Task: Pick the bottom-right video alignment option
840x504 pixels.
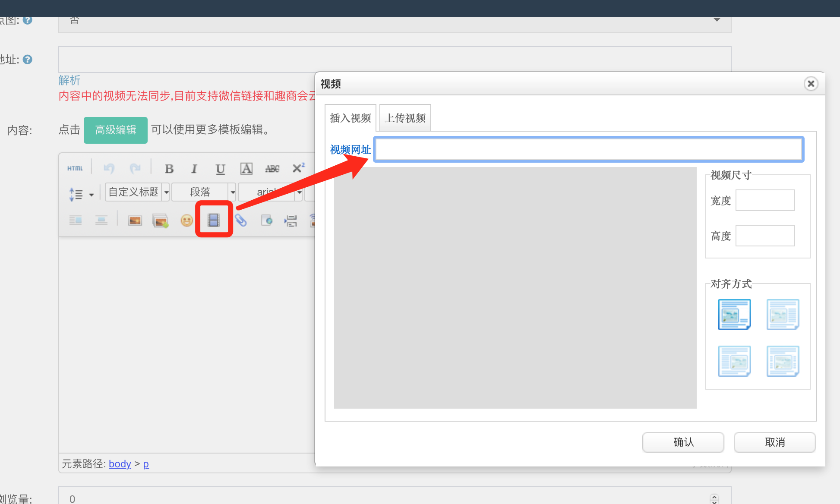Action: (x=783, y=361)
